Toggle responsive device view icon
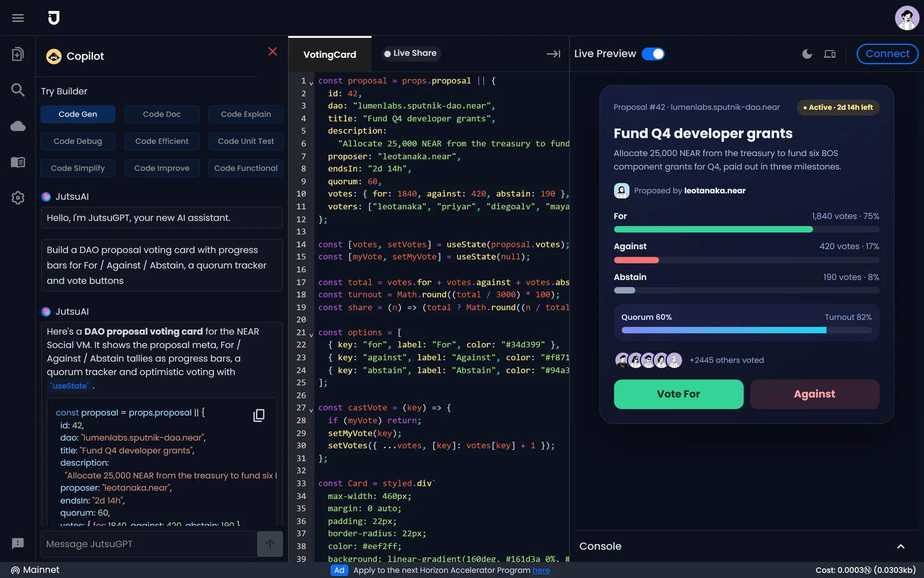The height and width of the screenshot is (578, 924). tap(830, 54)
